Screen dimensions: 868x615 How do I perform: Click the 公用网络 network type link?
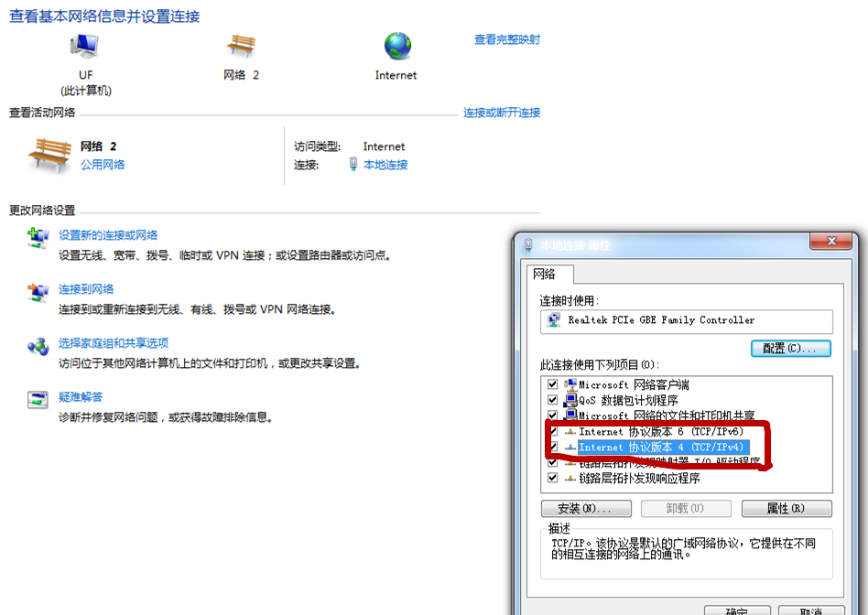click(103, 165)
